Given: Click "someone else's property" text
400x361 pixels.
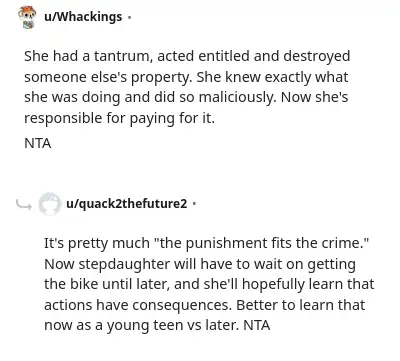Looking at the screenshot, I should coord(108,77).
